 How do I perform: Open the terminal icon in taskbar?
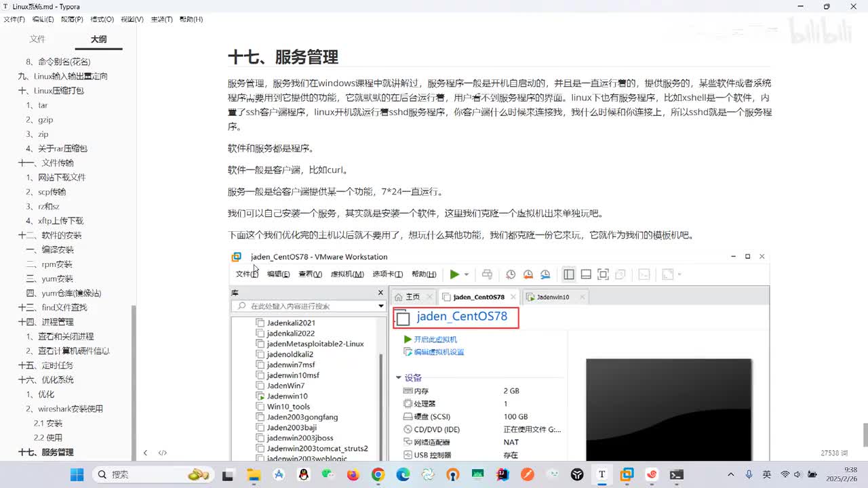click(676, 474)
